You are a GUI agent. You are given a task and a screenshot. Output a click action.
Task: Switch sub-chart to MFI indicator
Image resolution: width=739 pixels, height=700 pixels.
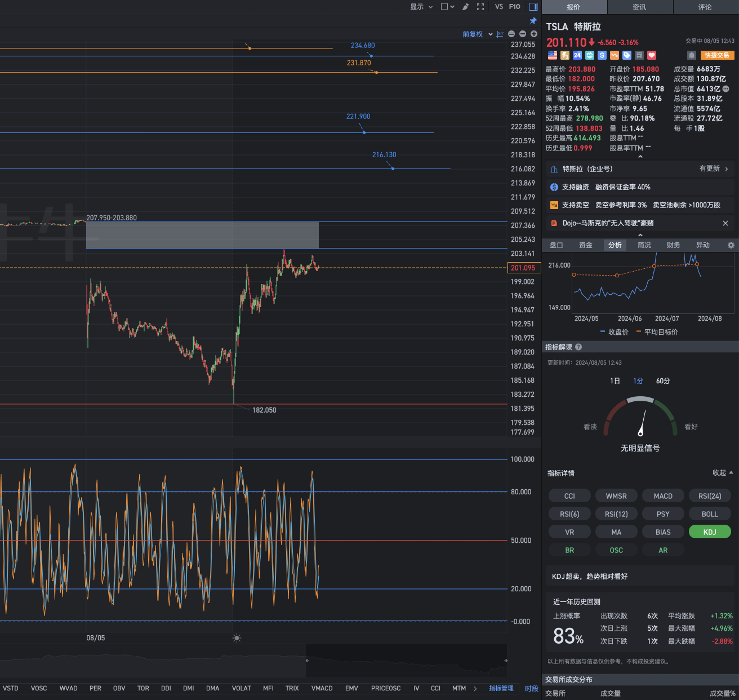(x=268, y=689)
